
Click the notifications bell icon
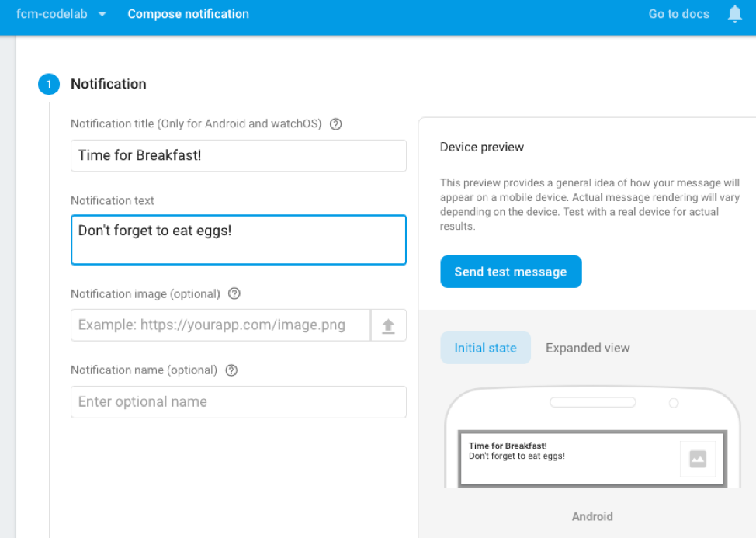[734, 14]
